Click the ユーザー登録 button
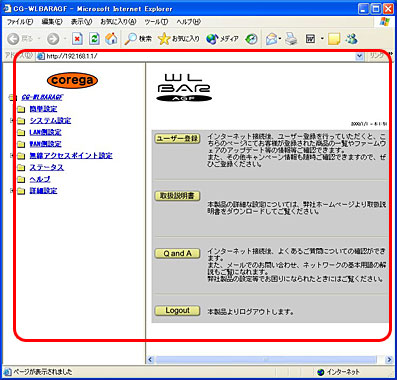 [177, 139]
